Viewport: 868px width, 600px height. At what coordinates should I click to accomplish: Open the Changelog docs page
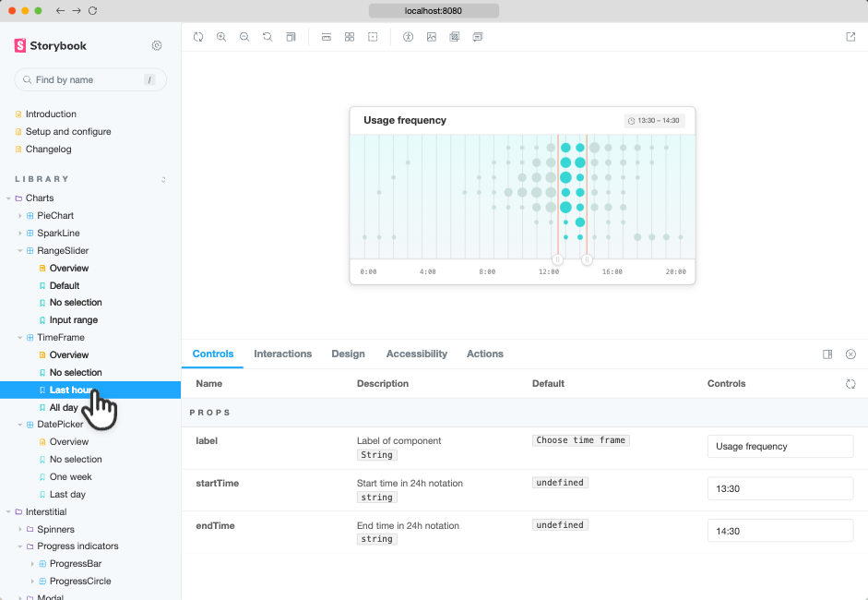point(48,149)
